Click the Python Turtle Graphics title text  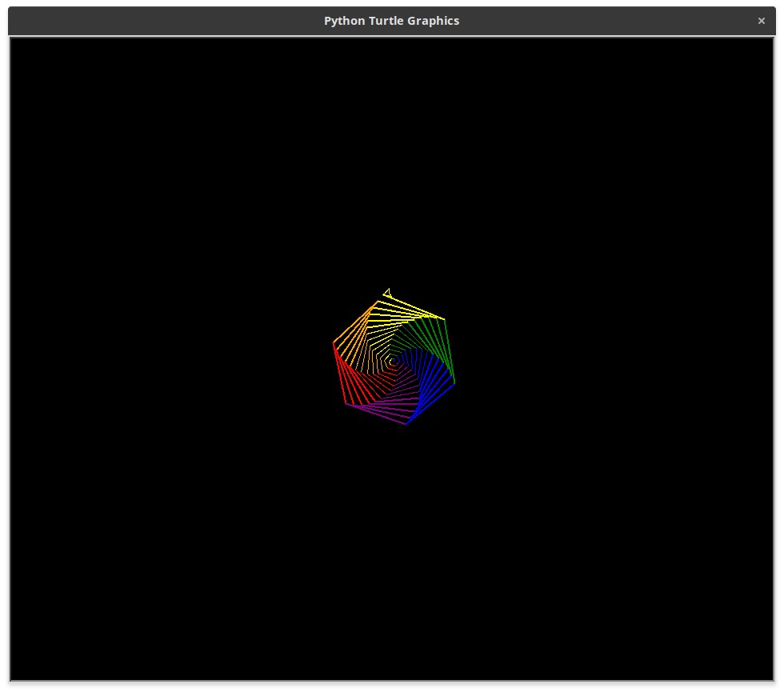tap(391, 21)
